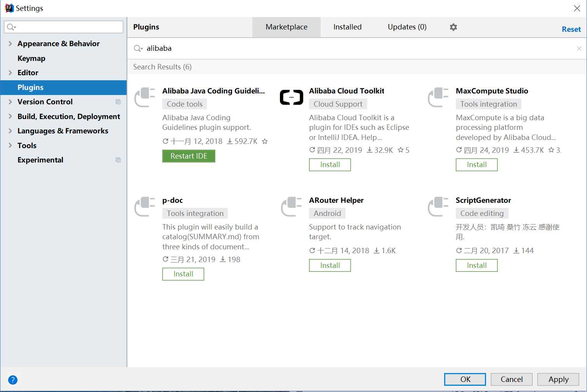The width and height of the screenshot is (587, 392).
Task: Click the magnifier icon in the settings search box
Action: click(11, 27)
